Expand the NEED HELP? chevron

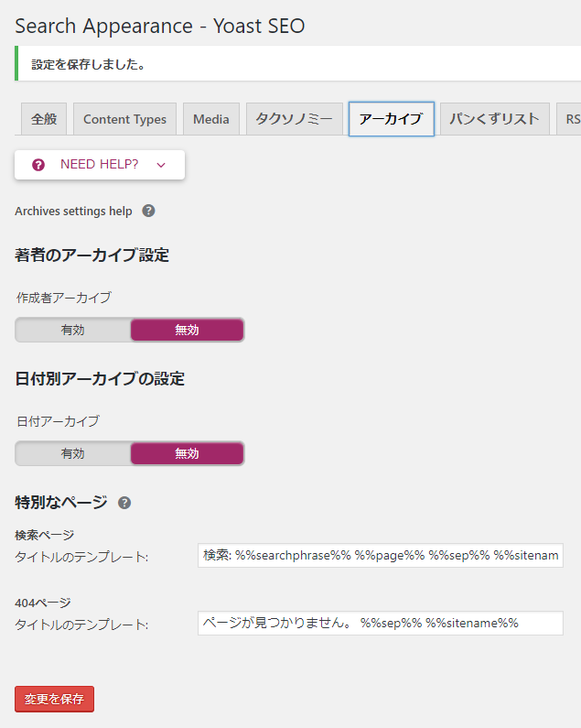pyautogui.click(x=161, y=165)
